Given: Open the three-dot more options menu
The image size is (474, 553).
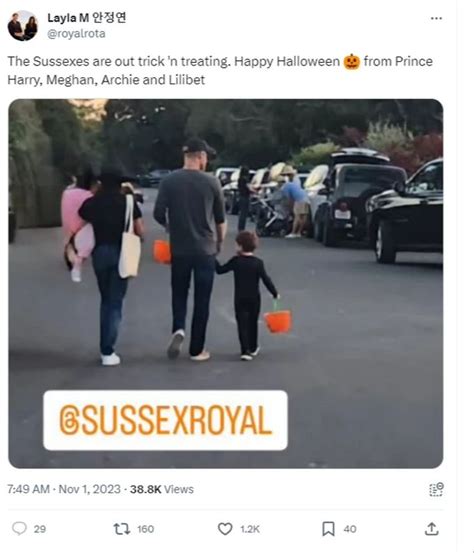Looking at the screenshot, I should click(x=436, y=18).
